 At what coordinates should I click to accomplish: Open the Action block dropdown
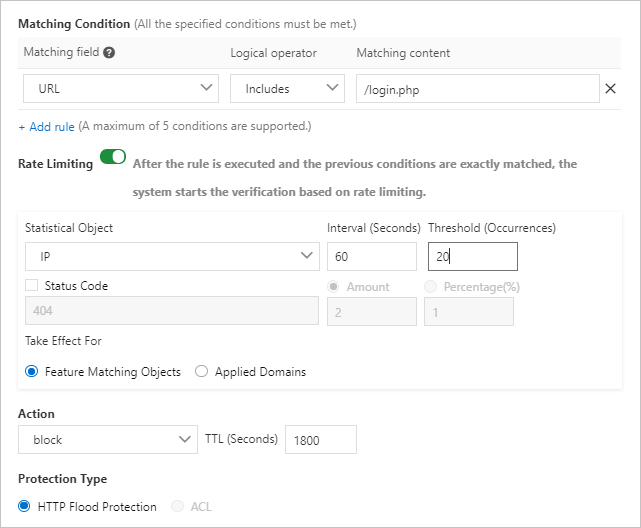click(x=108, y=439)
